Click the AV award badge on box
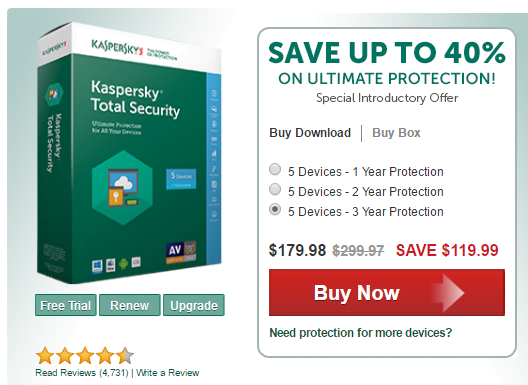Screen dimensions: 528x385 181,252
